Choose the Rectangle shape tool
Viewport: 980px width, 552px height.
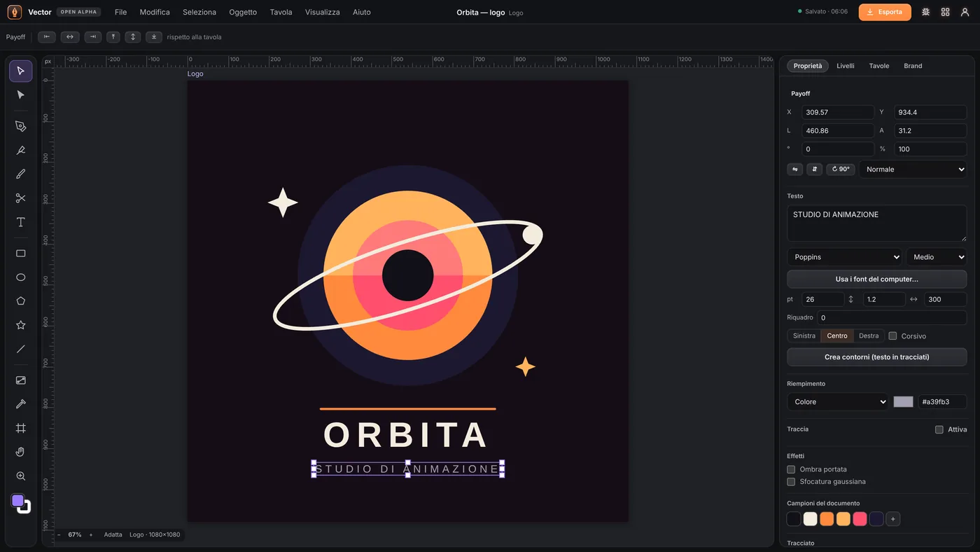[x=21, y=254]
